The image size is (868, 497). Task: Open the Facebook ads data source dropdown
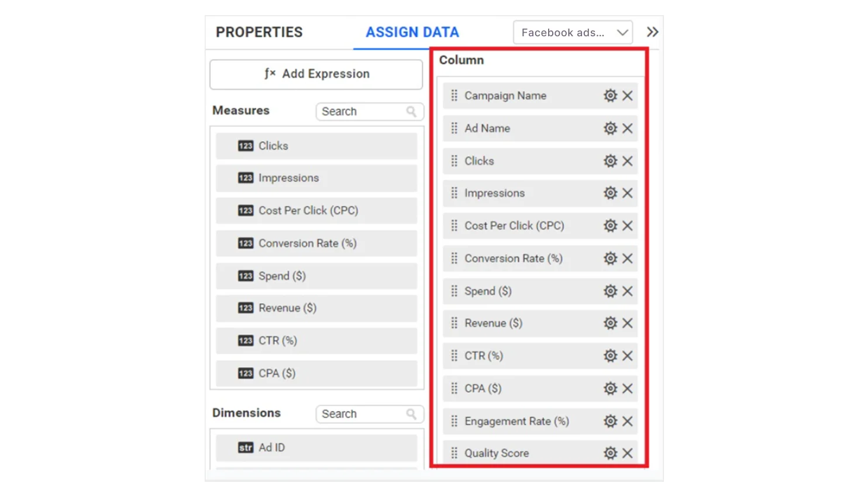[572, 32]
